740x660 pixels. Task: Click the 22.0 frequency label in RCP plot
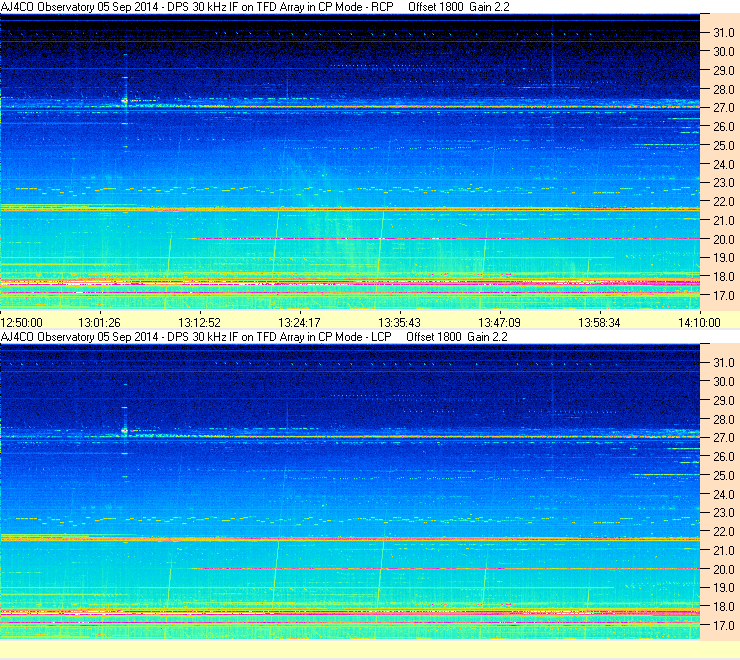724,202
